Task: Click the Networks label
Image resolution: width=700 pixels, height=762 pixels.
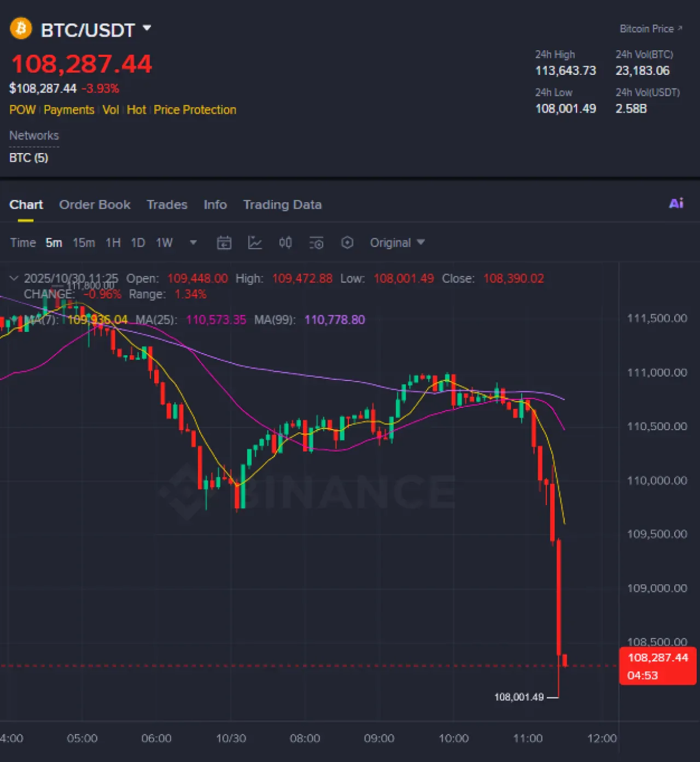Action: pyautogui.click(x=34, y=136)
